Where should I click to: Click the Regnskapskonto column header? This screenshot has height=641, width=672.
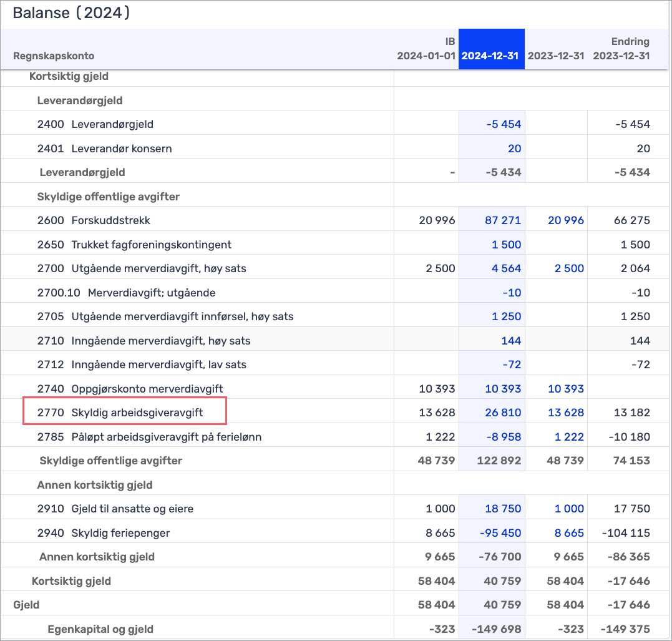tap(54, 56)
